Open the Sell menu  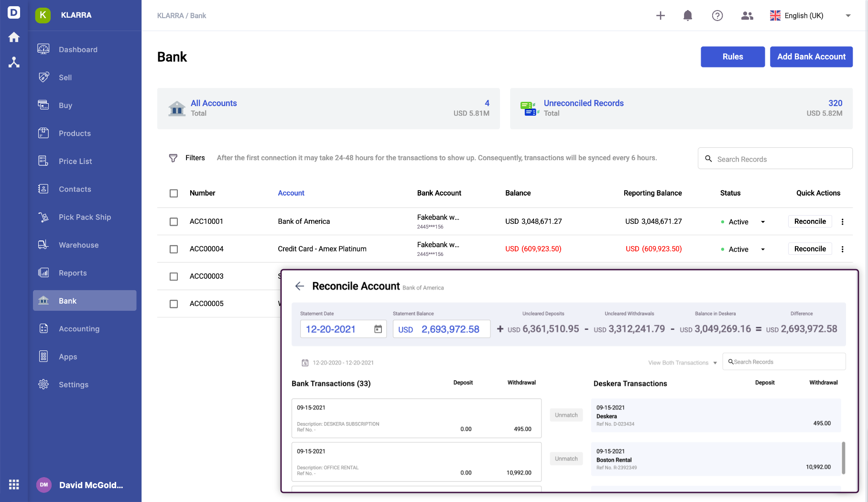[x=85, y=77]
